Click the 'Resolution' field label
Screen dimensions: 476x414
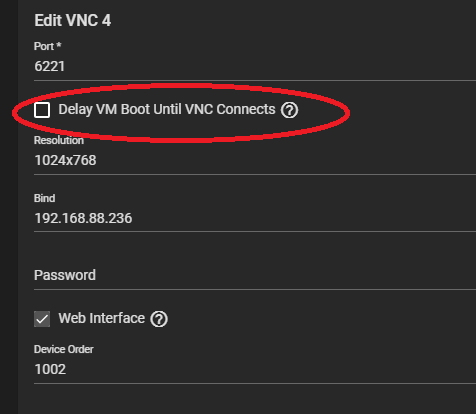(x=59, y=140)
